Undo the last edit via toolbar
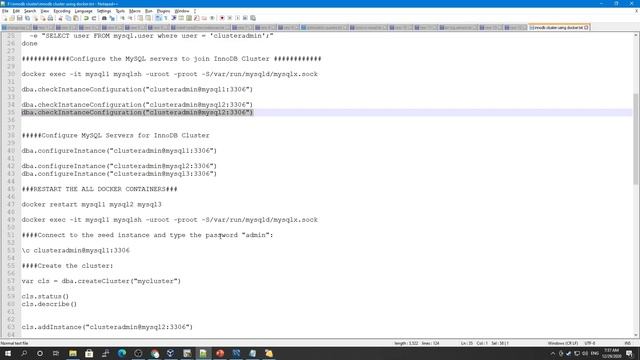640x360 pixels. coord(86,18)
